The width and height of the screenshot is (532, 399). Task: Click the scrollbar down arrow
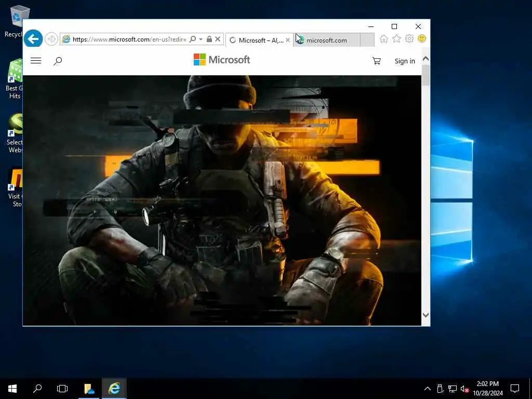[426, 315]
